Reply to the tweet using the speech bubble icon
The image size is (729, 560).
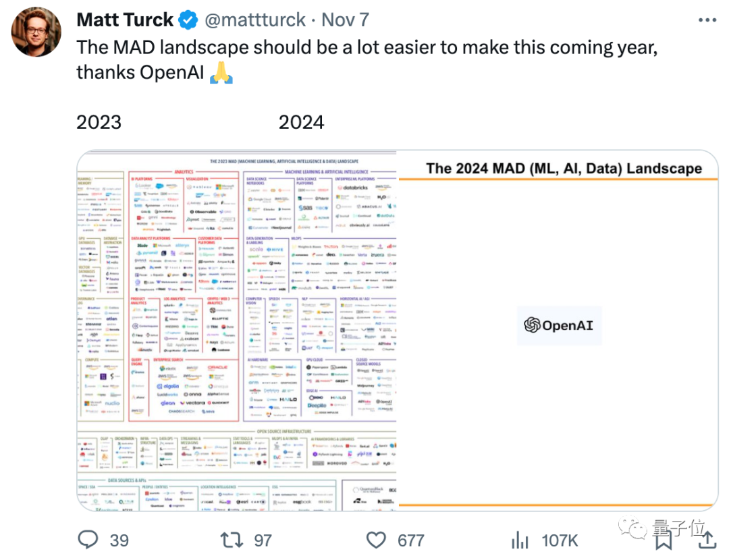point(88,540)
